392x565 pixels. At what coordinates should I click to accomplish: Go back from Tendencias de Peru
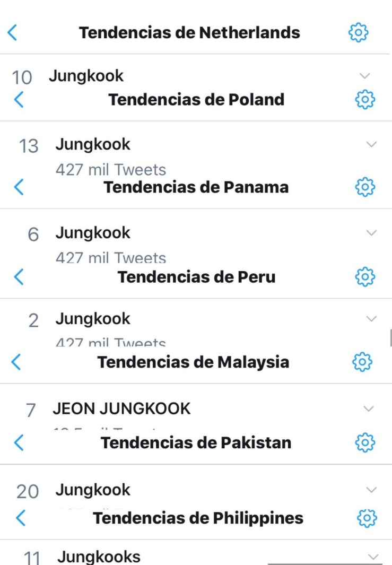pyautogui.click(x=19, y=276)
